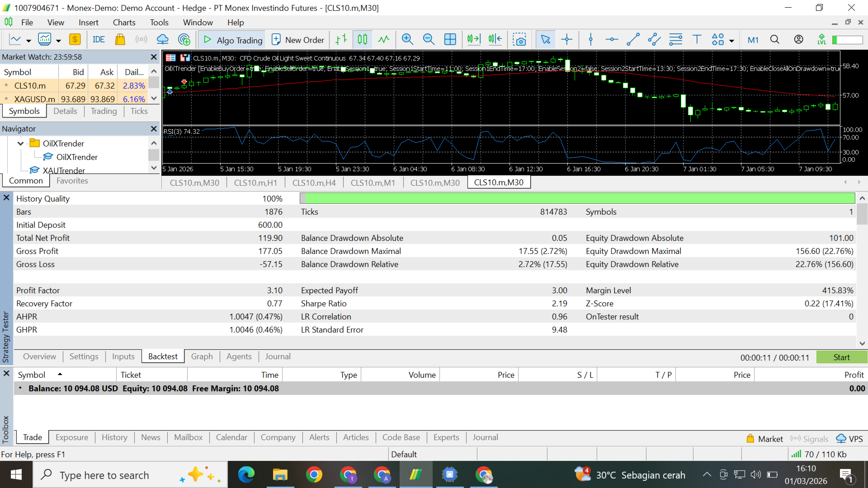
Task: Collapse the OilXTrender folder in Navigator
Action: tap(20, 144)
